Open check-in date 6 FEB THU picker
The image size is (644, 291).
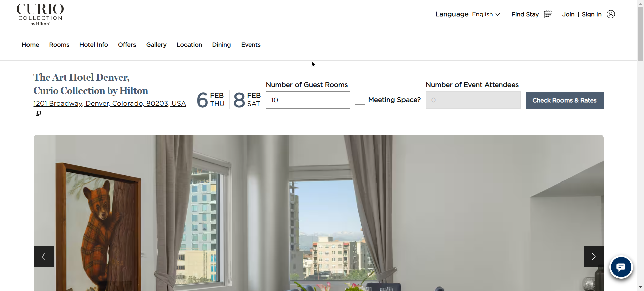coord(210,100)
